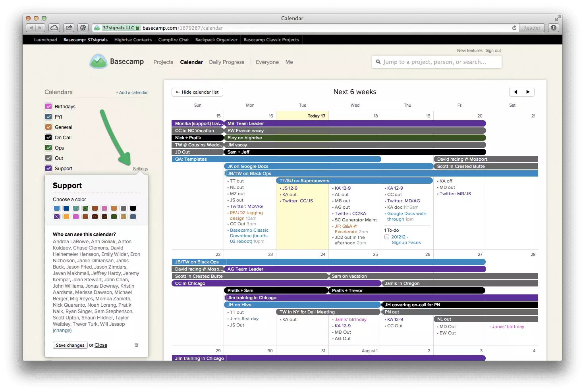The height and width of the screenshot is (392, 585).
Task: Open the Safari downloads button
Action: (554, 28)
